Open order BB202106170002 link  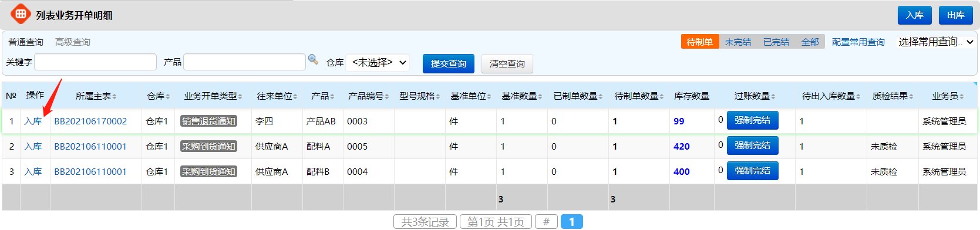click(x=90, y=121)
